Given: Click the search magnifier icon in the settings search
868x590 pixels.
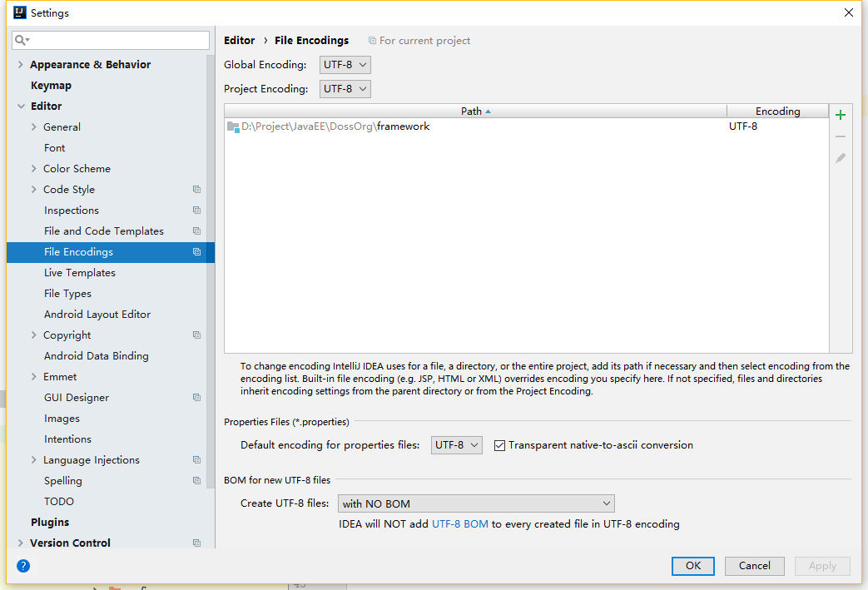Looking at the screenshot, I should tap(22, 40).
